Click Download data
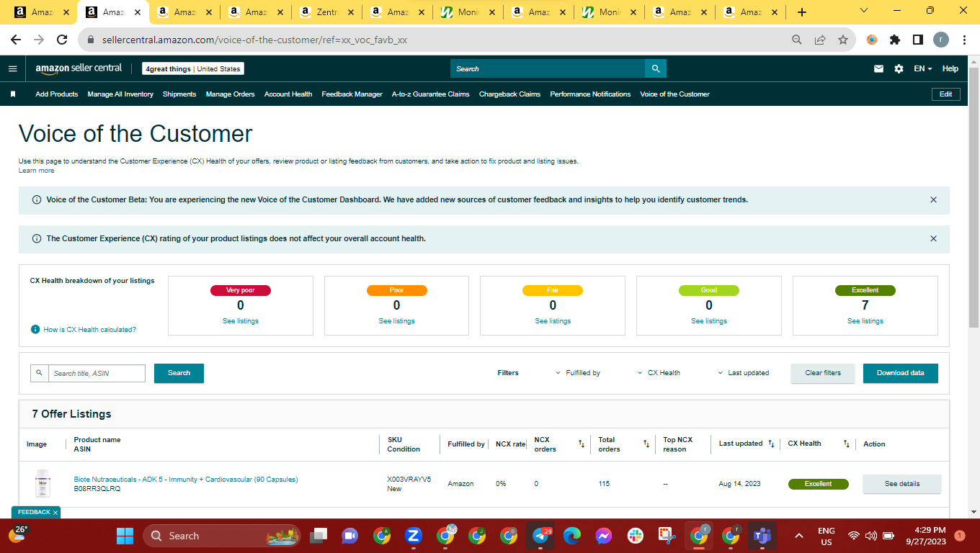Image resolution: width=980 pixels, height=553 pixels. [x=901, y=373]
